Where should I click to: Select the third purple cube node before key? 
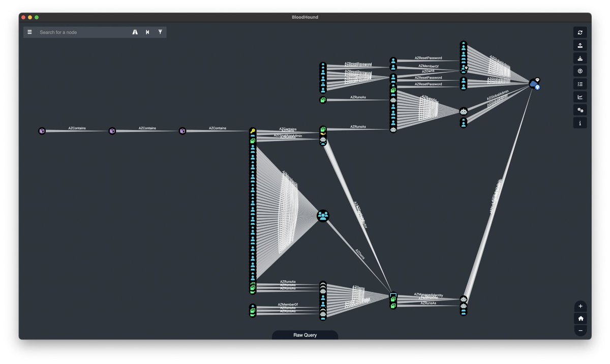pos(182,131)
